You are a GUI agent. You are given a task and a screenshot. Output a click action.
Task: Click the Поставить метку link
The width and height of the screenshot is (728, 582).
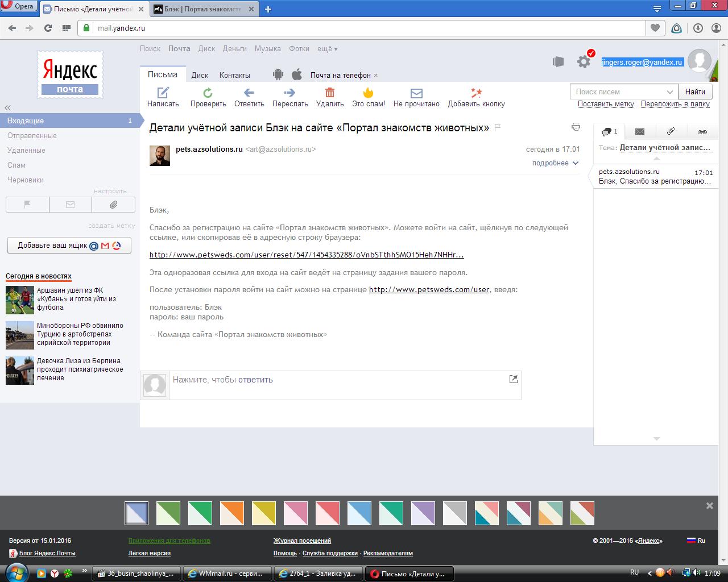[606, 104]
